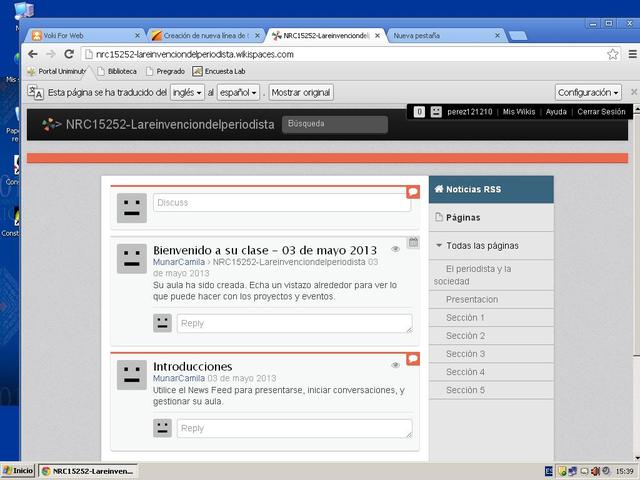Select Páginas in sidebar
This screenshot has height=480, width=640.
pos(491,218)
